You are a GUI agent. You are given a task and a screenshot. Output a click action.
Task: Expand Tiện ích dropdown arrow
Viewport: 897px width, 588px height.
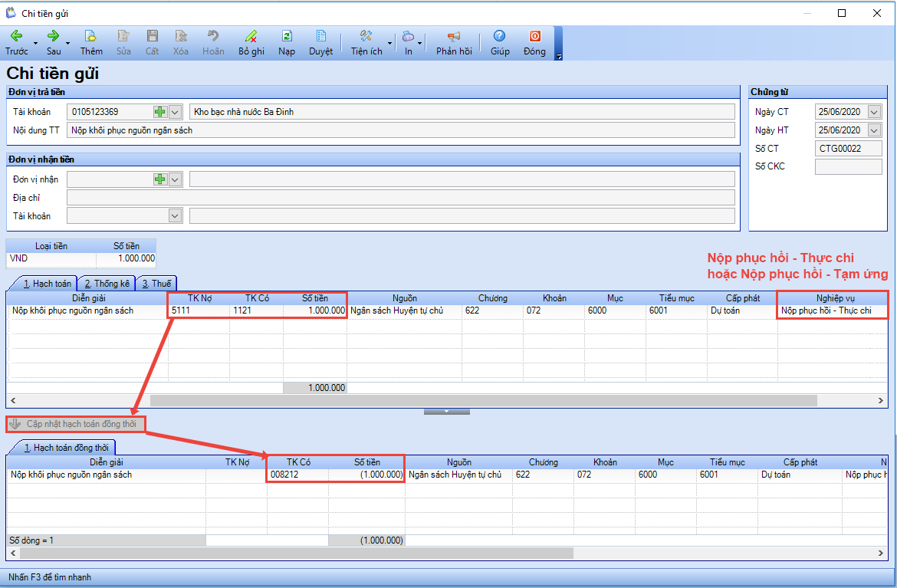tap(390, 44)
